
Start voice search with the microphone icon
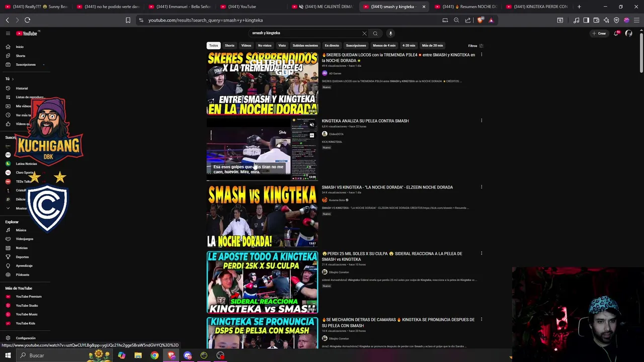(x=390, y=33)
